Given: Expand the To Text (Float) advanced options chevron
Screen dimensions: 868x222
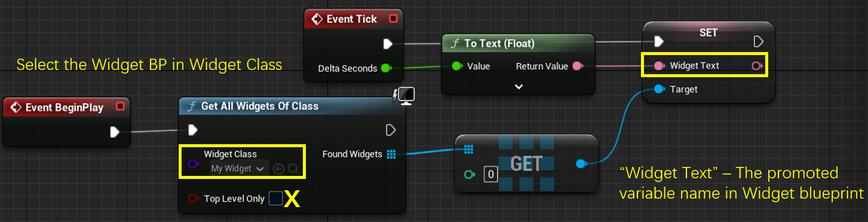Looking at the screenshot, I should click(519, 87).
